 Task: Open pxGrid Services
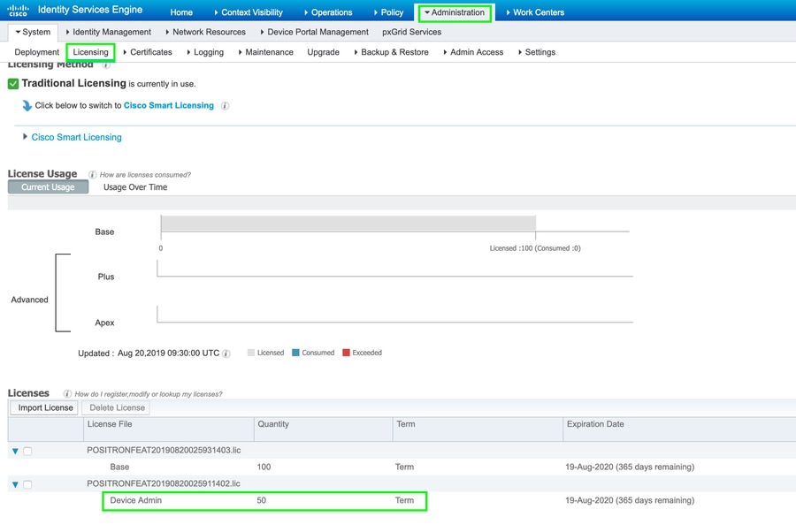click(411, 32)
